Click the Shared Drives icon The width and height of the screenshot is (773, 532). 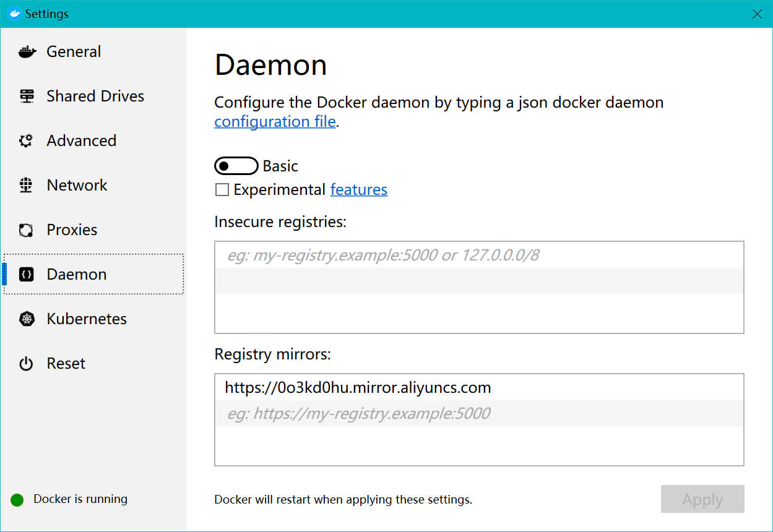tap(27, 97)
